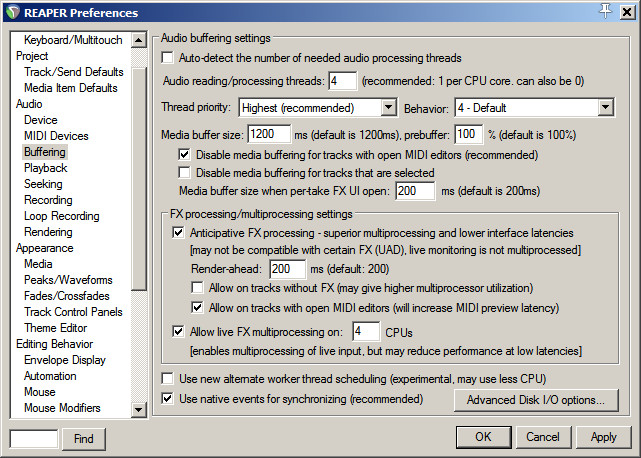Open the Seeking settings page
The height and width of the screenshot is (458, 641).
click(43, 184)
